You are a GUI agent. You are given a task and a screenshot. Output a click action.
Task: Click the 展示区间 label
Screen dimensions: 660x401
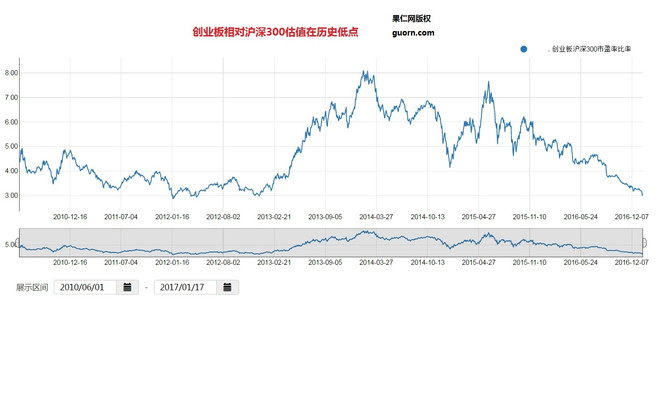(32, 287)
